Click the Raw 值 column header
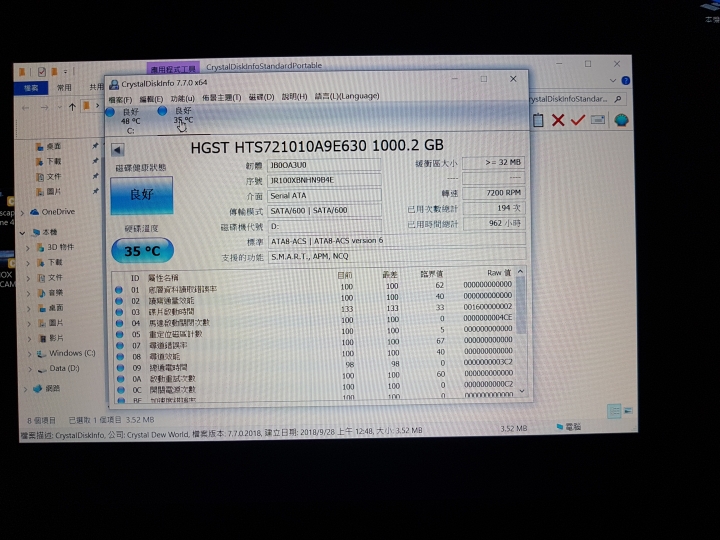This screenshot has width=720, height=540. click(499, 273)
